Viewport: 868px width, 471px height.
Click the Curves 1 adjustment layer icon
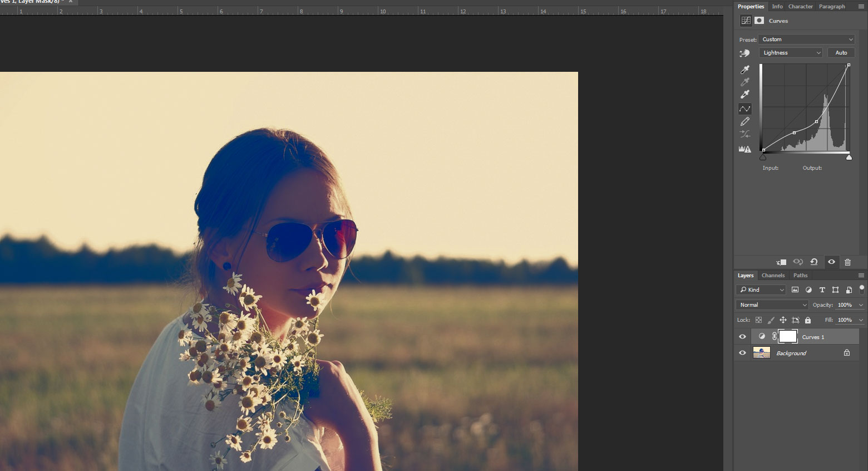pyautogui.click(x=762, y=337)
